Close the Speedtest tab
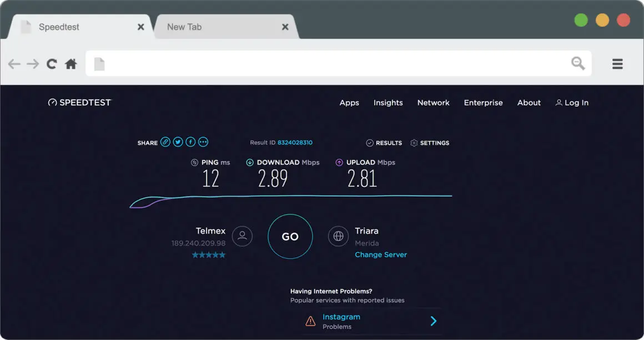Viewport: 644px width, 340px height. 140,27
